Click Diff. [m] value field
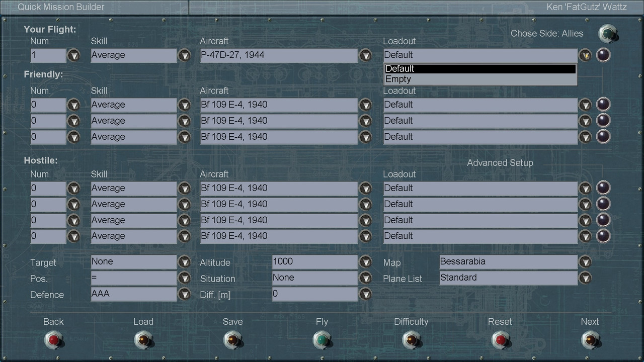This screenshot has width=644, height=362. tap(315, 294)
